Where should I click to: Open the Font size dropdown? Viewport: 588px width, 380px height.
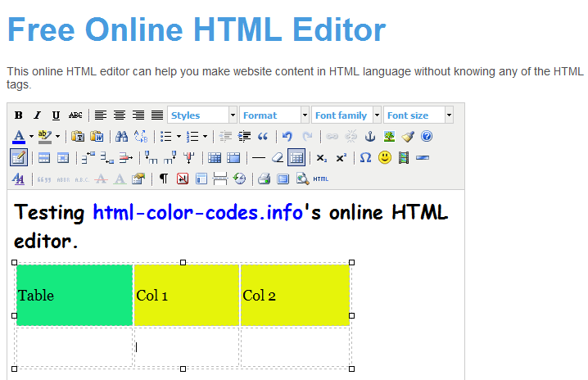418,115
